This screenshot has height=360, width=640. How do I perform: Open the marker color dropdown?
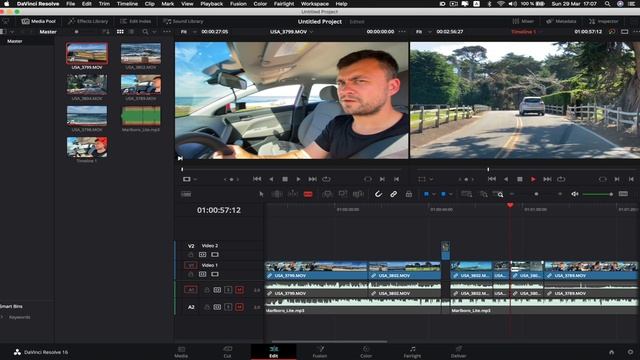click(x=451, y=194)
